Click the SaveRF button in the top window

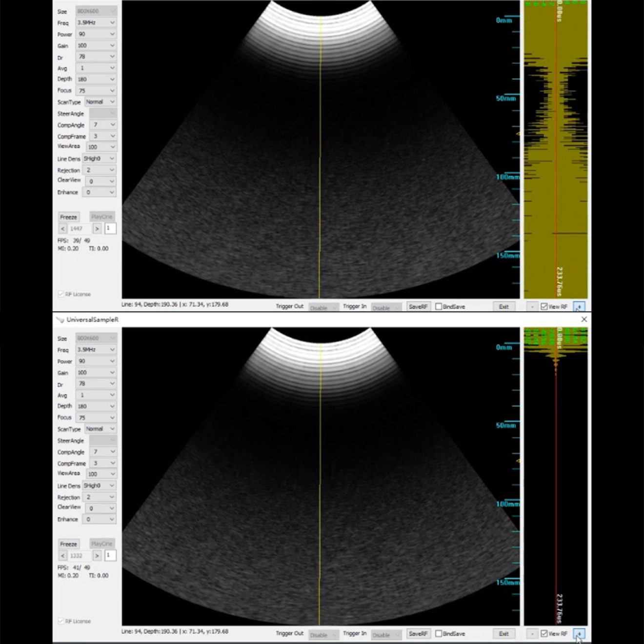(418, 306)
